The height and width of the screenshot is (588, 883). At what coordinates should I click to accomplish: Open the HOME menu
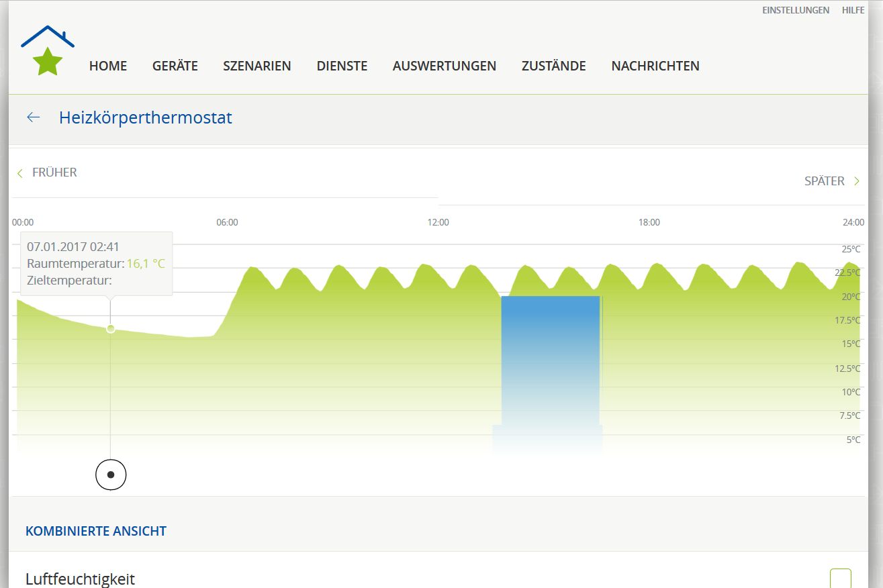[x=108, y=66]
